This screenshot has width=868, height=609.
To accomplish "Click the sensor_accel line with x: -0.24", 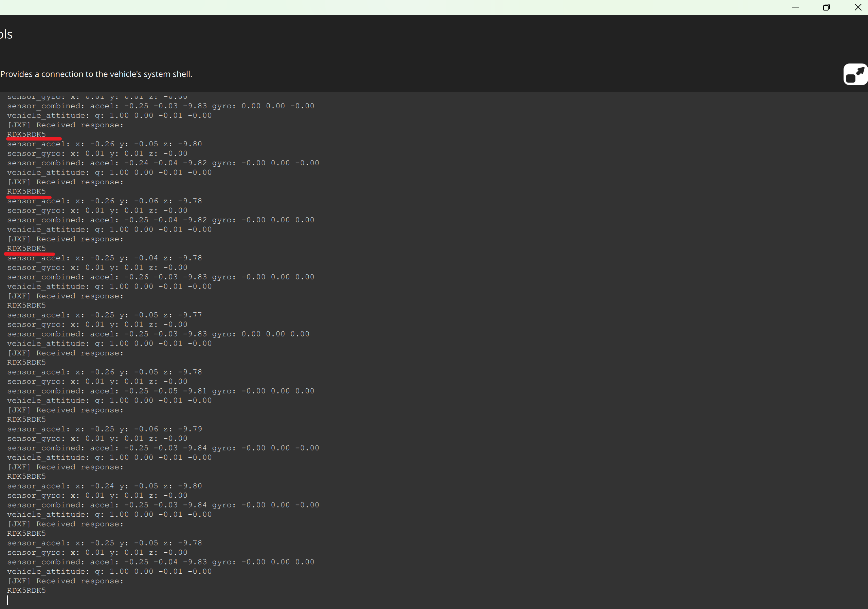I will 104,486.
